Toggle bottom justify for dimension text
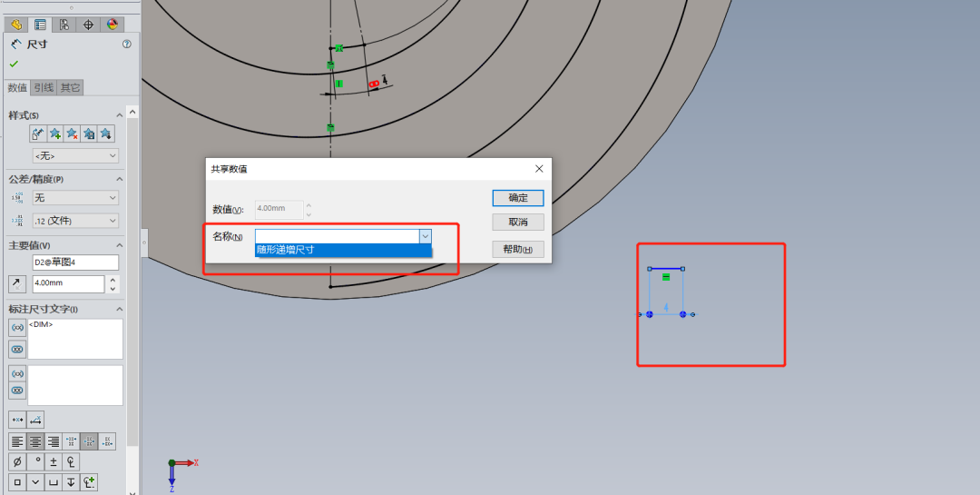 coord(107,441)
